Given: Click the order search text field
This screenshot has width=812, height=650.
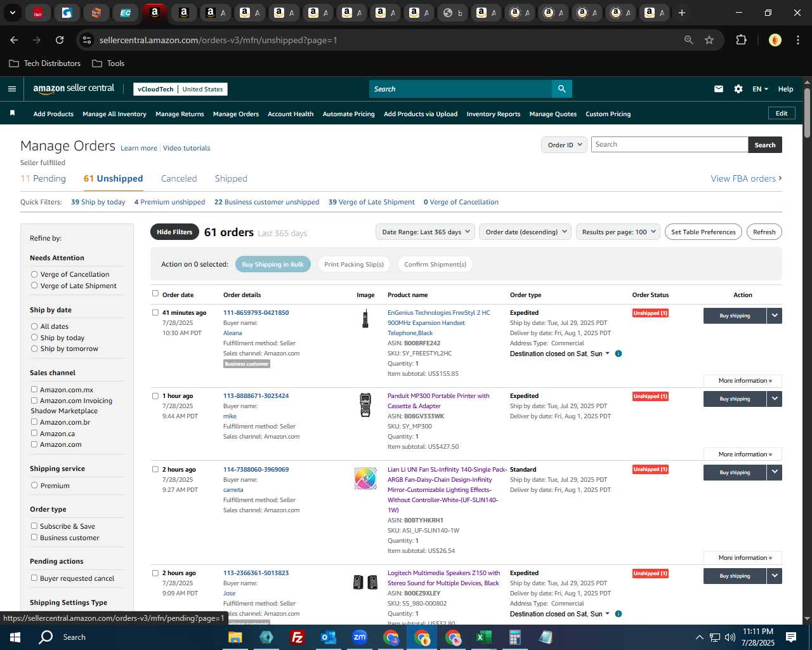Looking at the screenshot, I should [x=669, y=145].
